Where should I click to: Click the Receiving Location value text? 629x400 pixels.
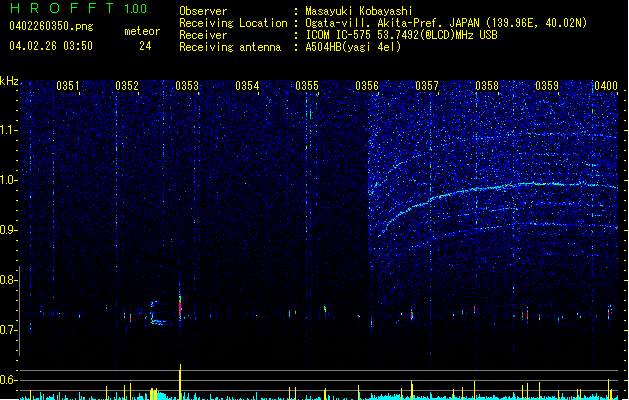click(446, 23)
